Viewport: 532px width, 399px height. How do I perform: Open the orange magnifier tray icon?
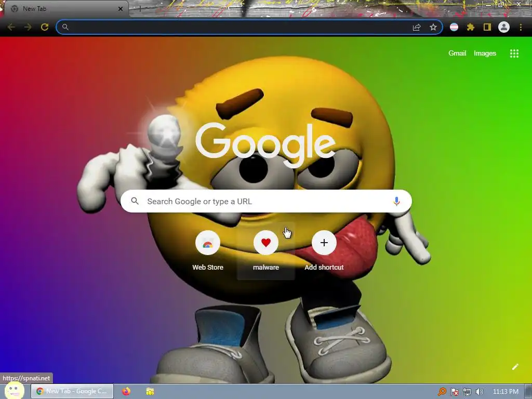(442, 392)
